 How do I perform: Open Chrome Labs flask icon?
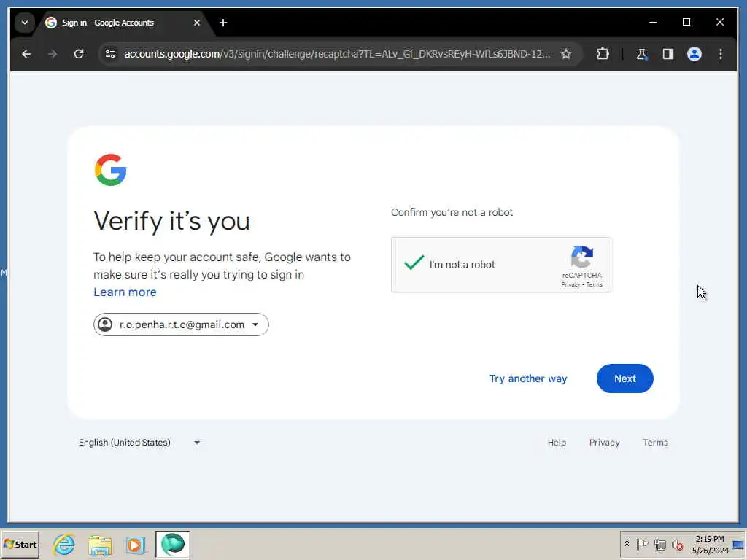click(642, 54)
